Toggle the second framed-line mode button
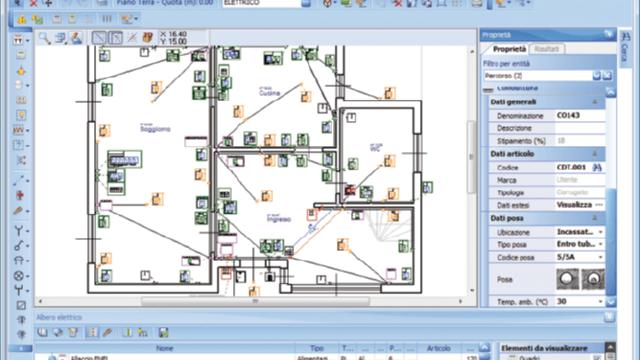Image resolution: width=640 pixels, height=360 pixels. coord(116,38)
